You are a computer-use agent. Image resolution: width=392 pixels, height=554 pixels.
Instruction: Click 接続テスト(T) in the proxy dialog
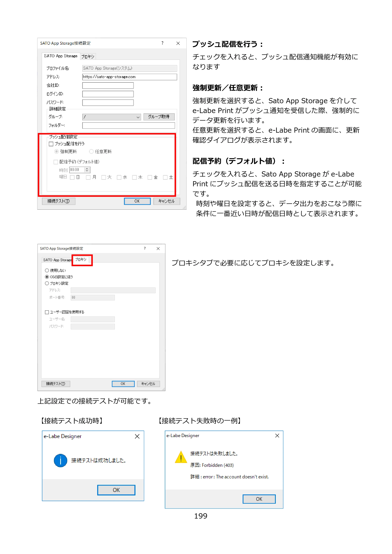[x=55, y=384]
